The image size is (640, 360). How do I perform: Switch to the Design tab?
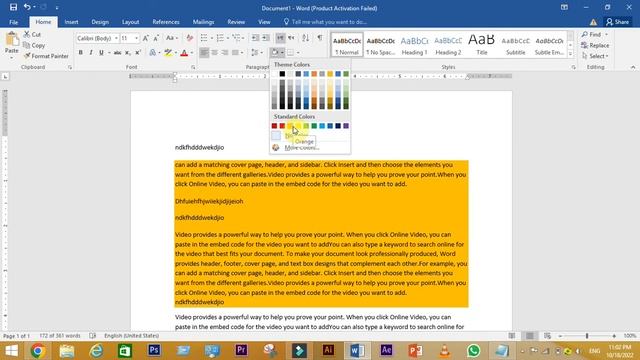click(100, 22)
